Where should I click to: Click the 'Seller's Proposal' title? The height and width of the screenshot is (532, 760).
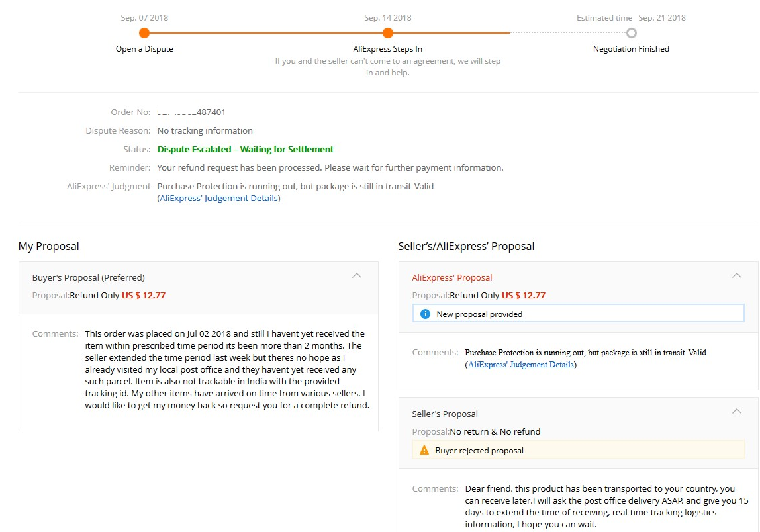pos(445,414)
